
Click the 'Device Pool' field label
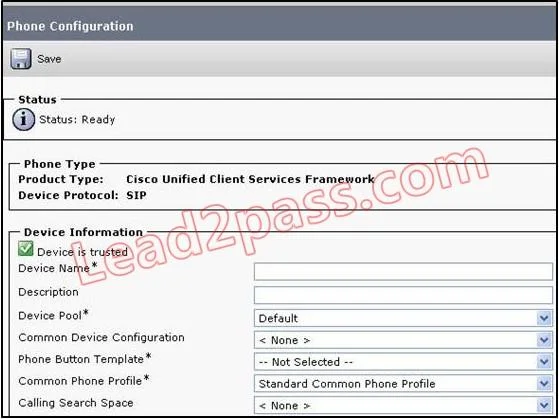point(53,316)
